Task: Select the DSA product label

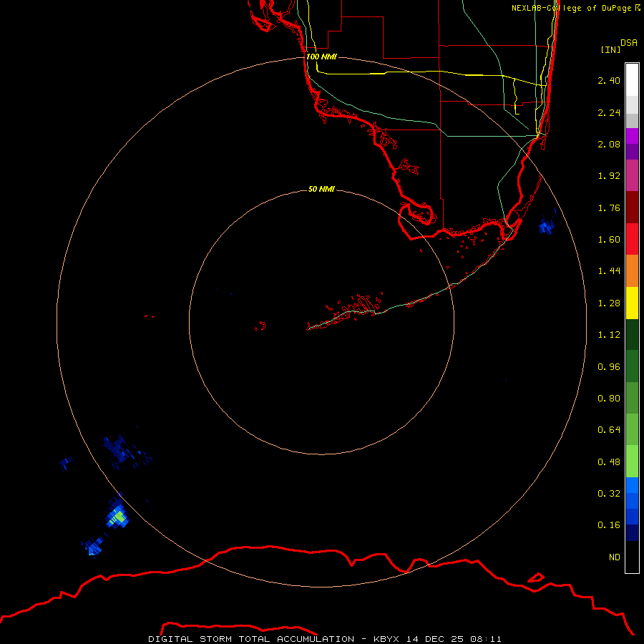Action: (x=629, y=43)
